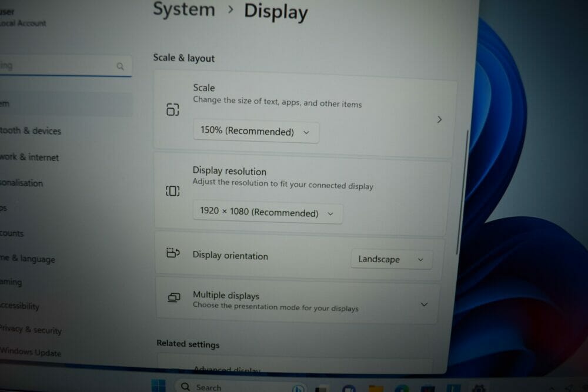Open the Landscape orientation dropdown
This screenshot has width=588, height=392.
coord(391,259)
